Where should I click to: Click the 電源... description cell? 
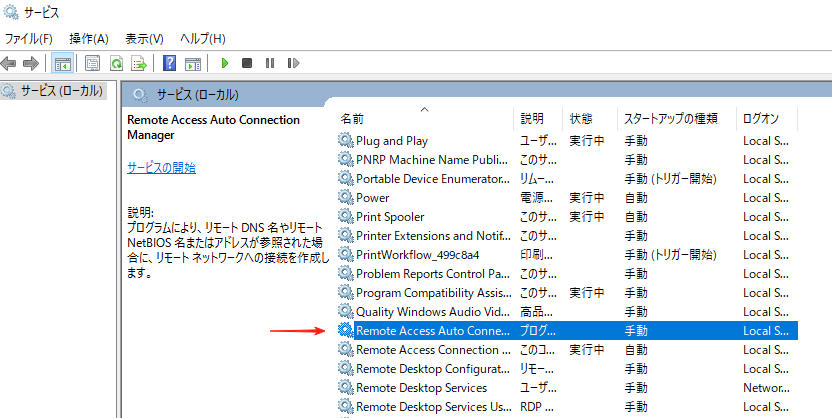[x=536, y=198]
